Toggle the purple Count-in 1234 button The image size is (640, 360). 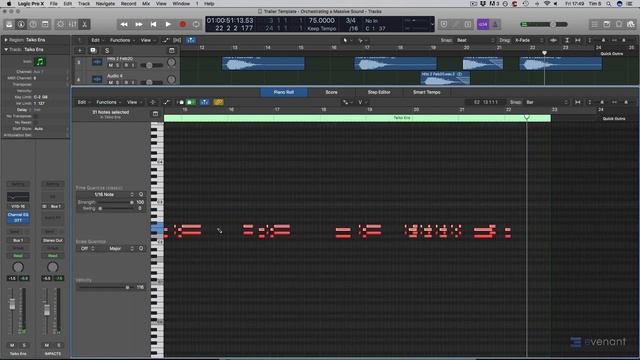point(483,24)
